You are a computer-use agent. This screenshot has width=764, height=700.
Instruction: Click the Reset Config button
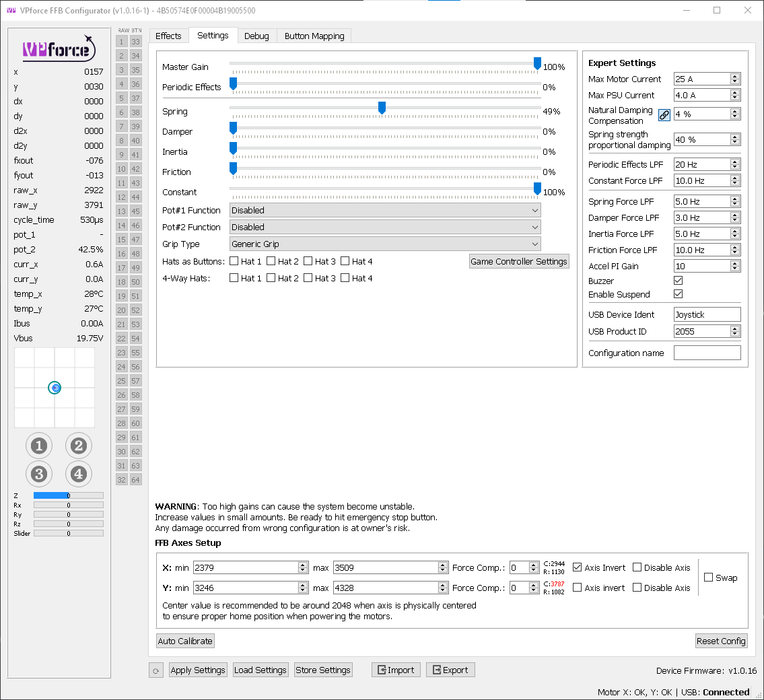click(x=721, y=641)
